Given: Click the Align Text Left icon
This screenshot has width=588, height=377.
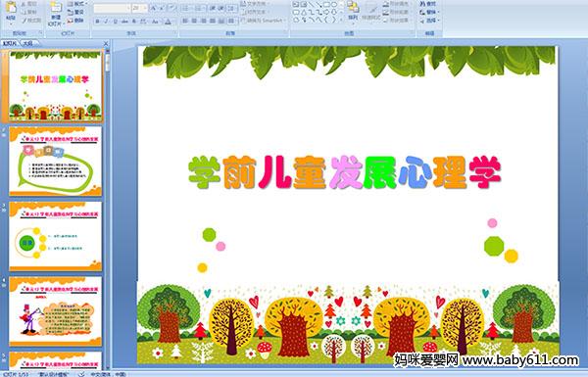Looking at the screenshot, I should (185, 21).
